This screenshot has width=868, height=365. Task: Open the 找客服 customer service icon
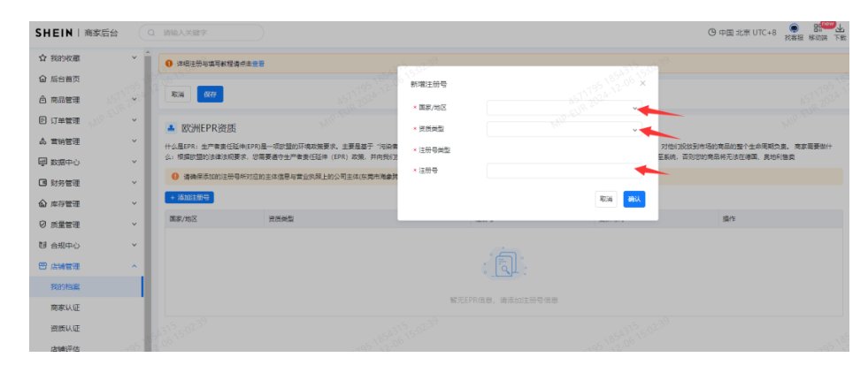[794, 29]
